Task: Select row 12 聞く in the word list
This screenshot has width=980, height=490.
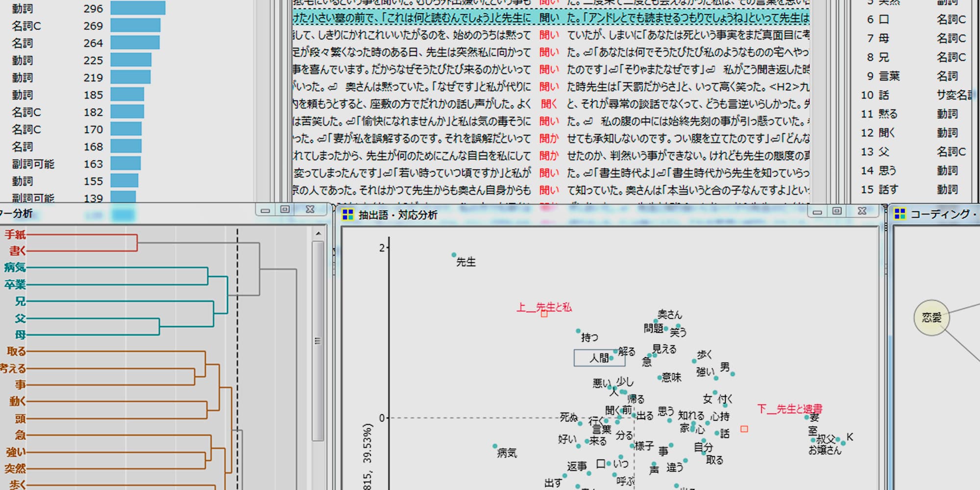Action: point(887,133)
